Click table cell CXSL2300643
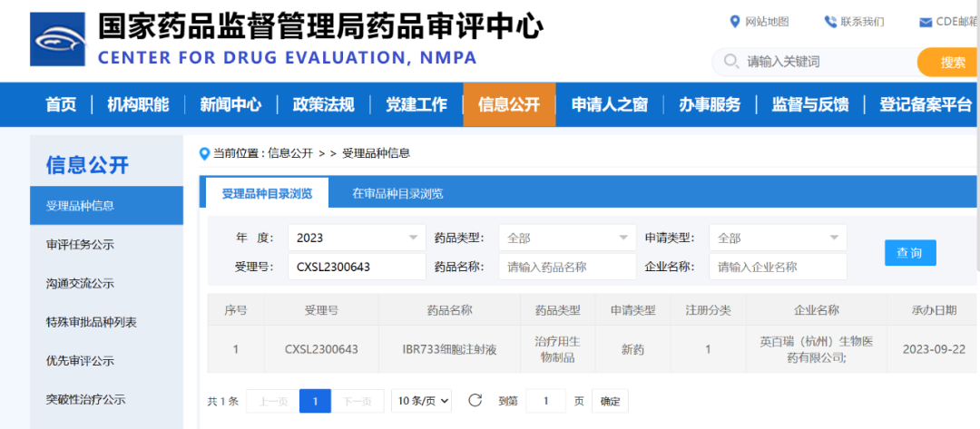The width and height of the screenshot is (980, 429). [321, 349]
